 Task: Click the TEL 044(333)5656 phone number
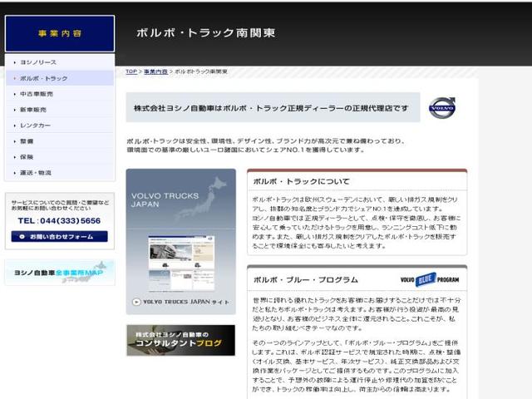click(x=59, y=221)
